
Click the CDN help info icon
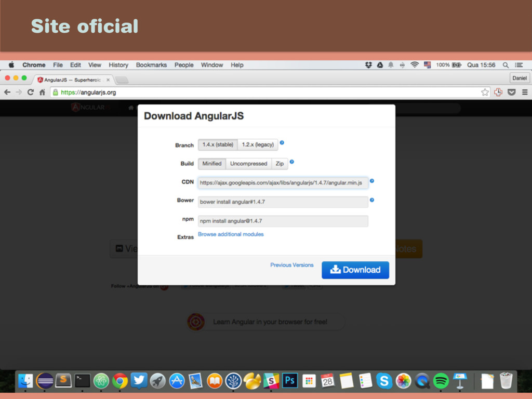point(372,181)
